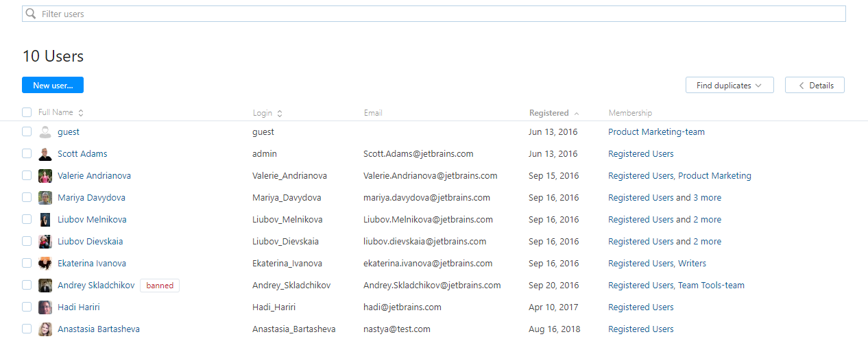Click Valerie Andrianova's avatar image
Screen dimensions: 868x354
(45, 176)
